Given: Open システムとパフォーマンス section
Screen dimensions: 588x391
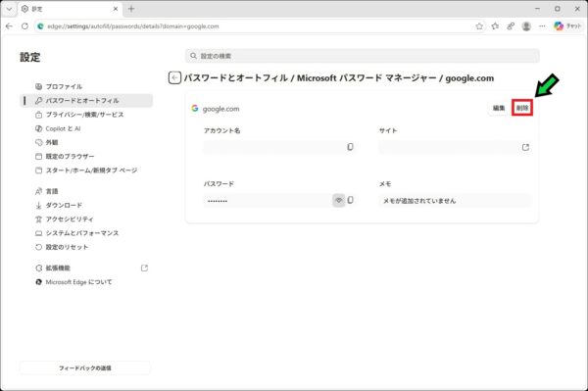Looking at the screenshot, I should tap(86, 233).
